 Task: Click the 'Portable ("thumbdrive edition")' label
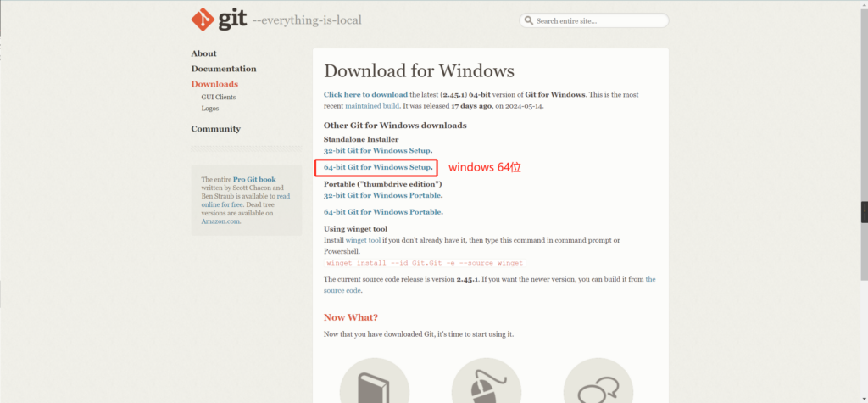(383, 183)
